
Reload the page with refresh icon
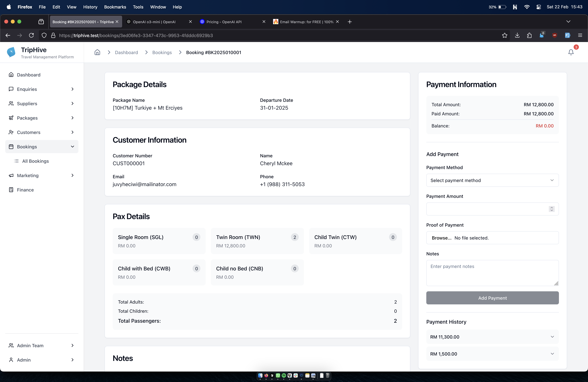(31, 35)
